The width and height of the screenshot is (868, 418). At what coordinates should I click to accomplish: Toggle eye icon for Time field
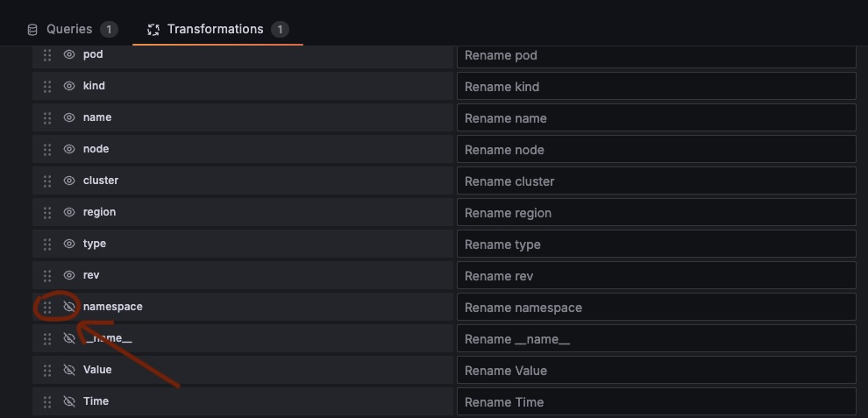[69, 401]
